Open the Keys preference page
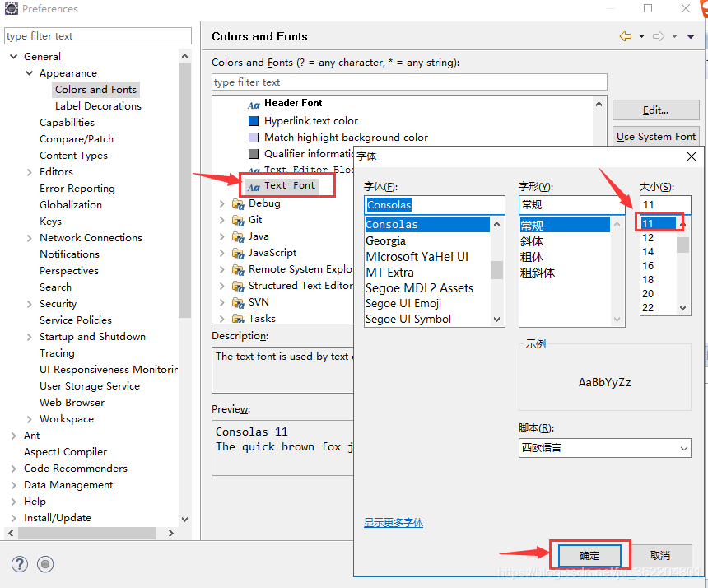 pos(50,222)
